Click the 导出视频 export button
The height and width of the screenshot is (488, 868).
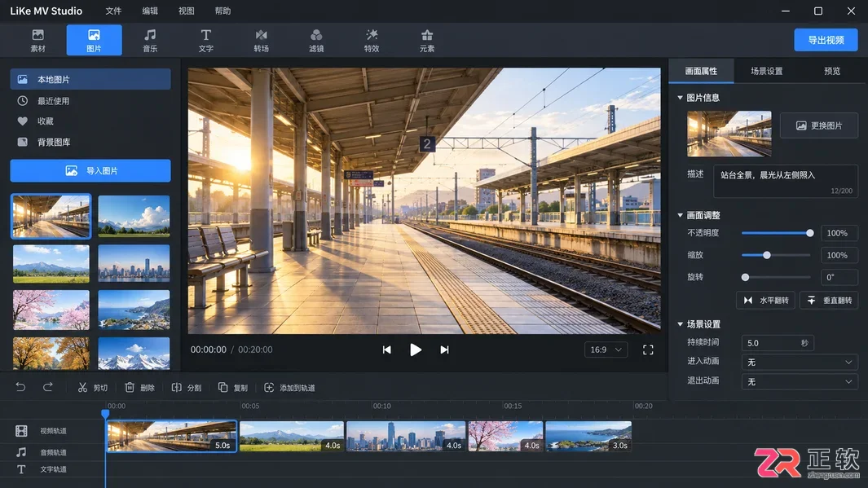(826, 41)
